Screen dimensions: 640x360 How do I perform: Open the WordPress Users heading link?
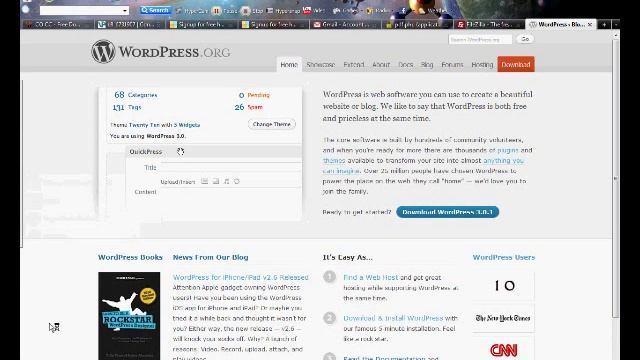504,258
